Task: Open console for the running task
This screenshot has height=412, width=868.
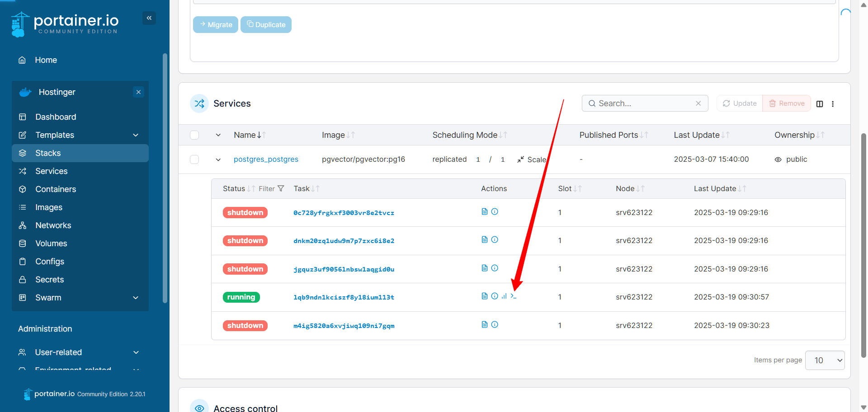Action: pos(513,296)
